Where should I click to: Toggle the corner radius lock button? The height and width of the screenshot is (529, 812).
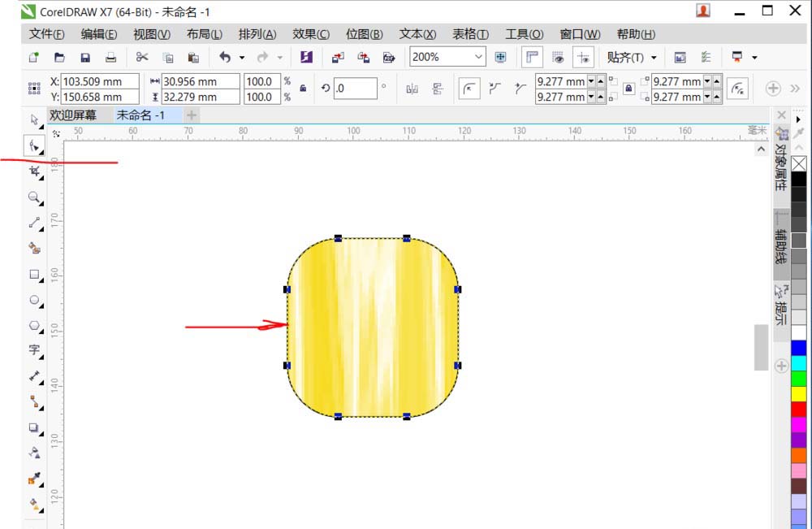pos(628,89)
